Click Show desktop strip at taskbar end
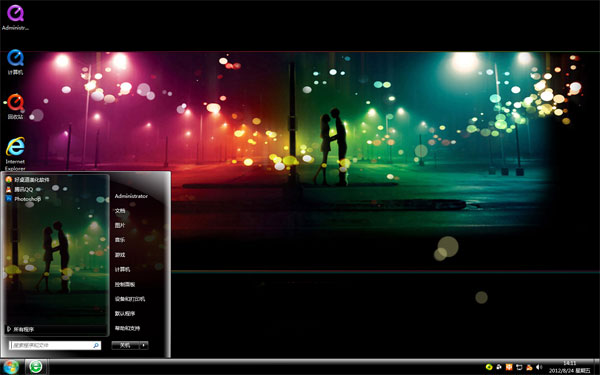Screen dimensions: 600x375 click(597, 367)
